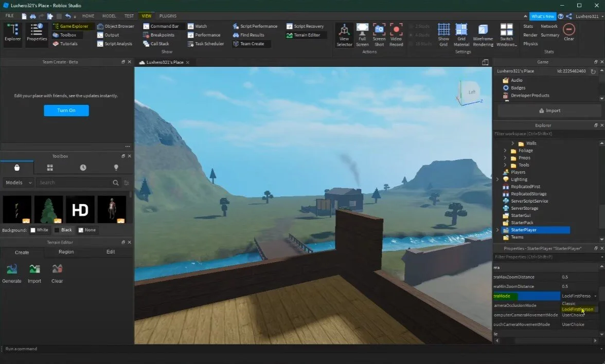Open Script Analysis
Image resolution: width=605 pixels, height=364 pixels.
115,44
